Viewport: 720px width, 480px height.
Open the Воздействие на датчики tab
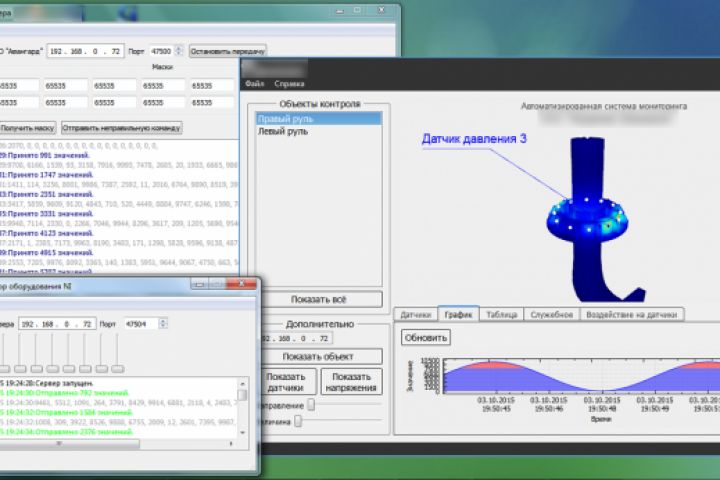632,315
